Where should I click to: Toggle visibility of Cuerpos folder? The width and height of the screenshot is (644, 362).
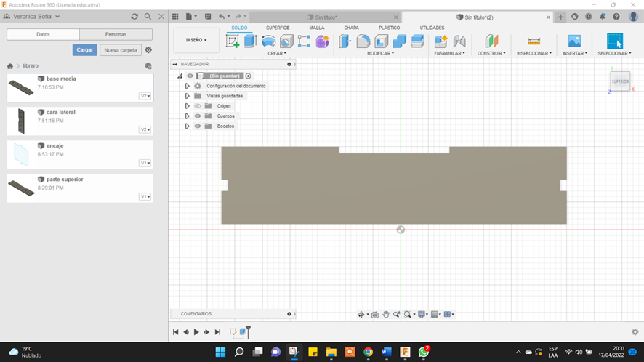pyautogui.click(x=198, y=116)
